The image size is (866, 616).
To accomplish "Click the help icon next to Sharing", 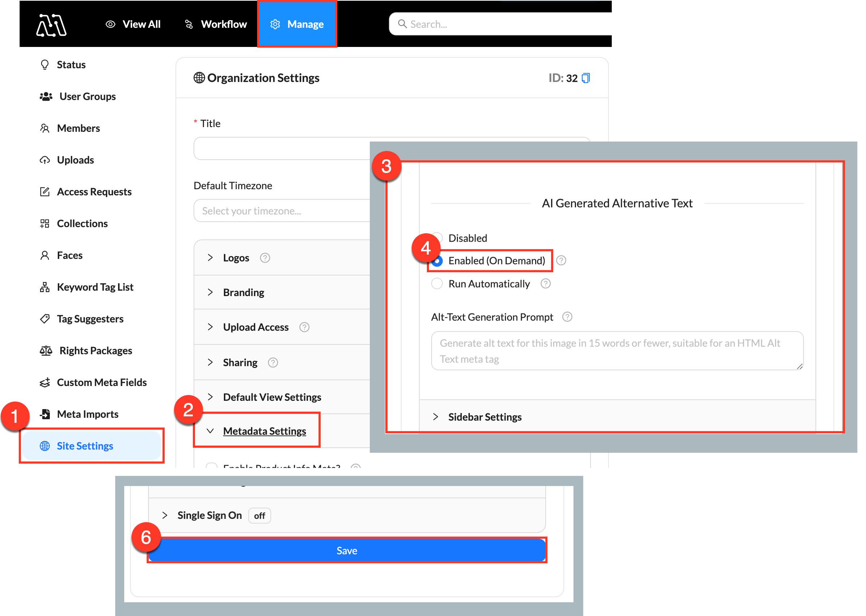I will pyautogui.click(x=273, y=363).
